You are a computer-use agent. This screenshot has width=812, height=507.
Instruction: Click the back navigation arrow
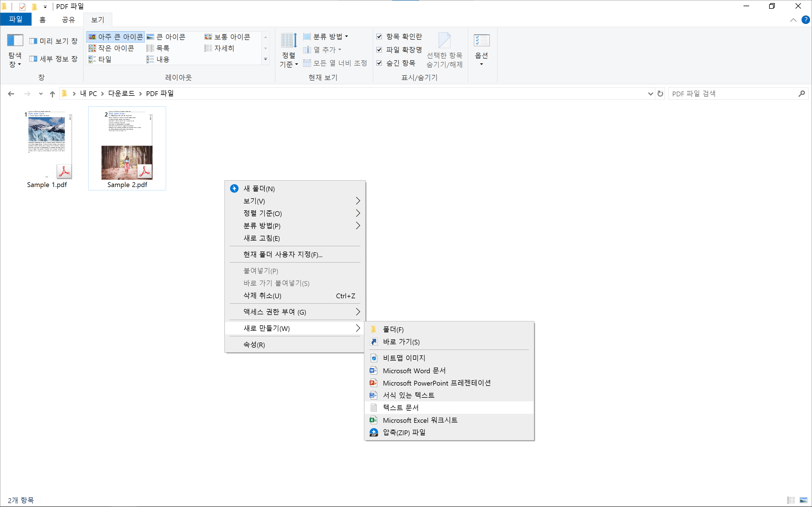pos(11,94)
